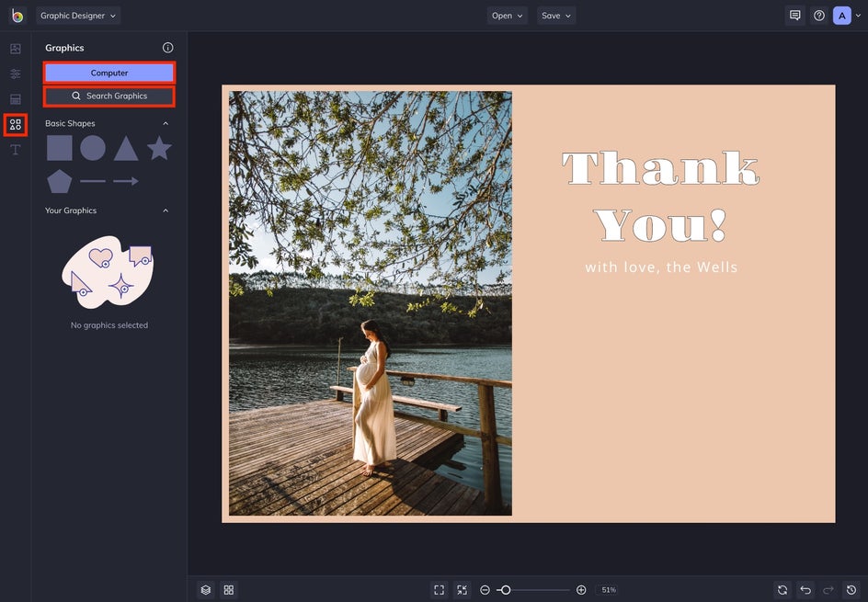Click the fit to screen icon
This screenshot has height=602, width=868.
pos(439,590)
